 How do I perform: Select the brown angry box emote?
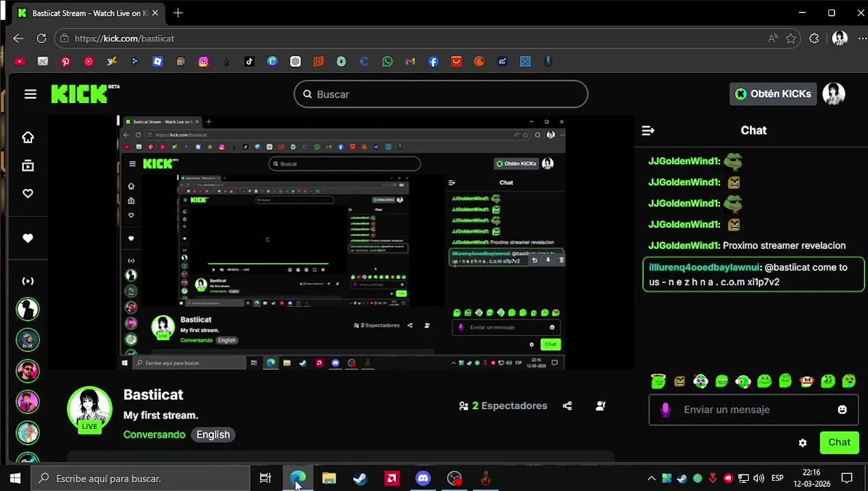coord(680,381)
